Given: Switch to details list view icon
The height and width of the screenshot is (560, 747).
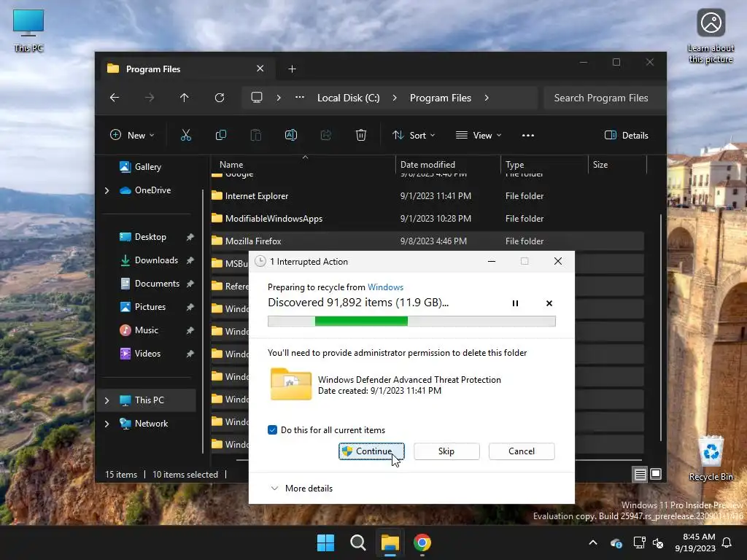Looking at the screenshot, I should (x=640, y=474).
